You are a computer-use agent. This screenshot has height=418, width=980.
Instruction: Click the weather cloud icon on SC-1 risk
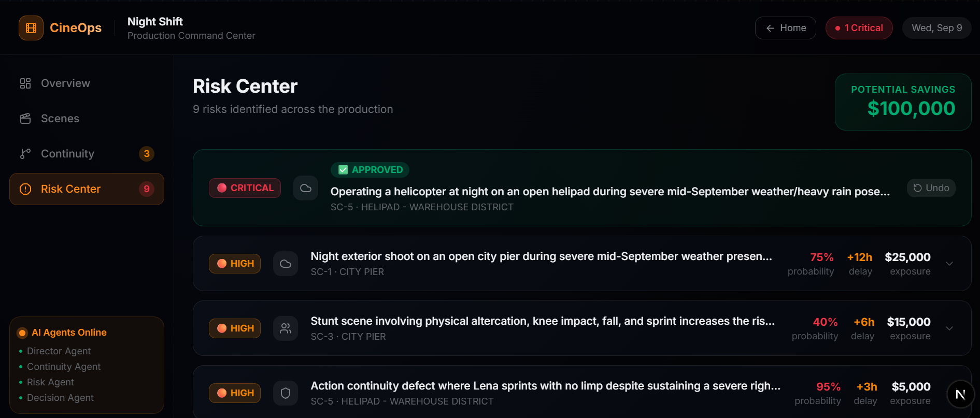click(286, 264)
